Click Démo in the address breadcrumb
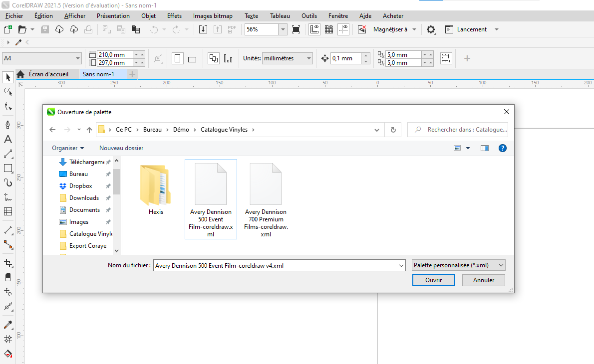 click(181, 130)
